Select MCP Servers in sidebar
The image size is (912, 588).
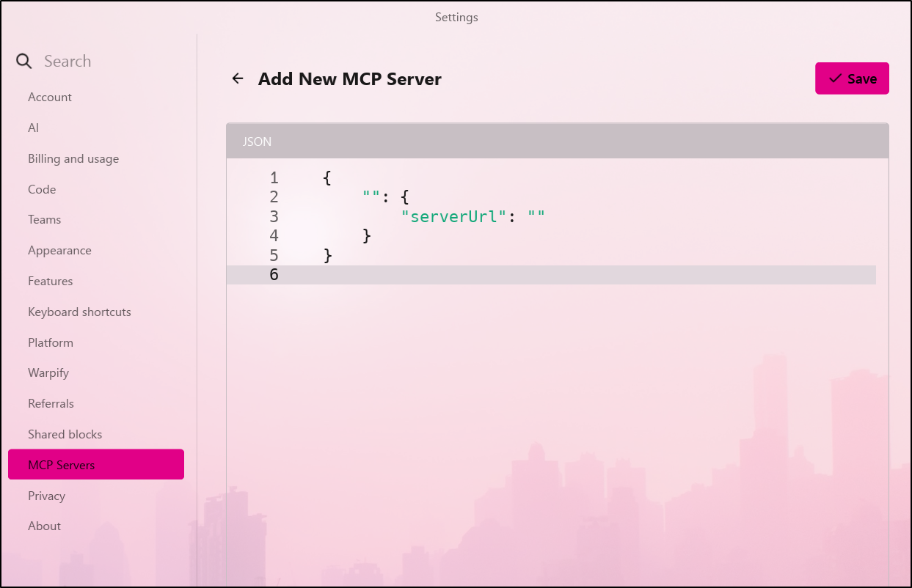click(62, 465)
